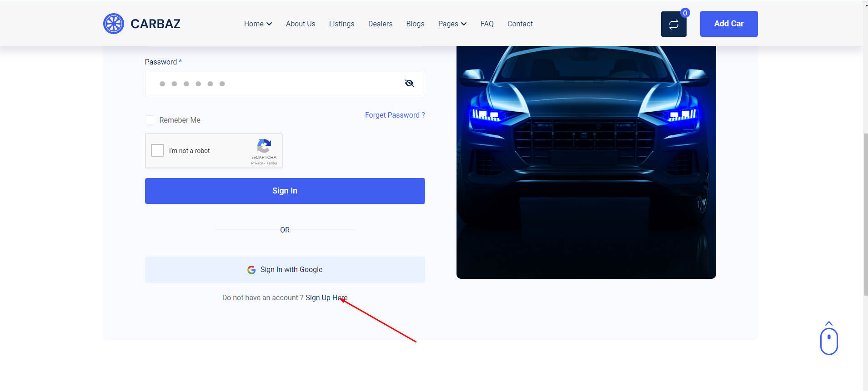Click the page's vertical scrollbar
868x391 pixels.
point(865,213)
